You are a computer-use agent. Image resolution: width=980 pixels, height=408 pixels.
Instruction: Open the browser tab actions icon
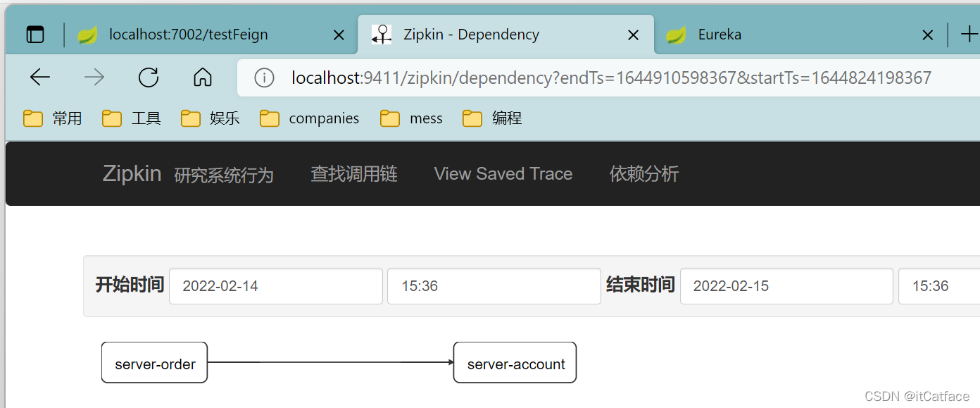(35, 34)
